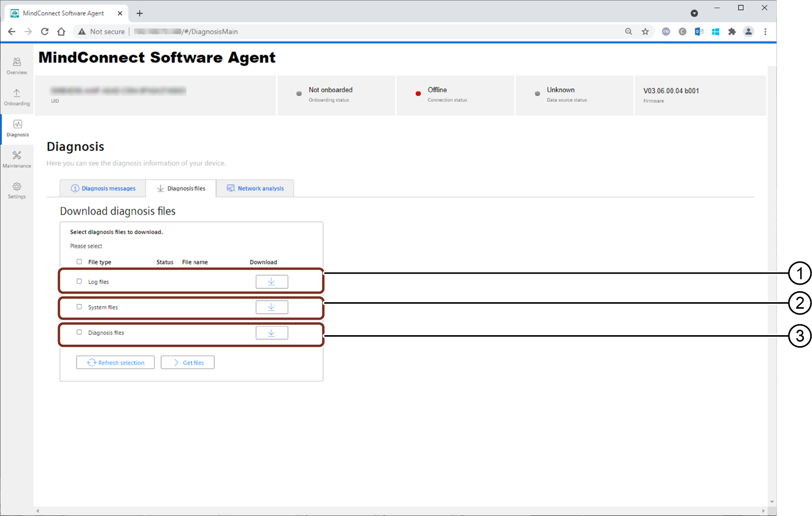Image resolution: width=812 pixels, height=516 pixels.
Task: Click the Not secure warning icon
Action: coord(82,31)
